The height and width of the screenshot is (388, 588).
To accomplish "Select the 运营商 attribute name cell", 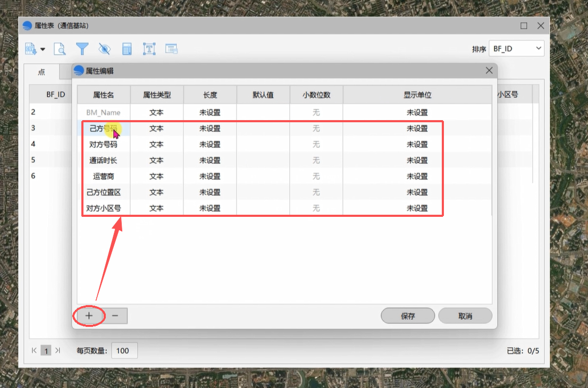I will 104,176.
